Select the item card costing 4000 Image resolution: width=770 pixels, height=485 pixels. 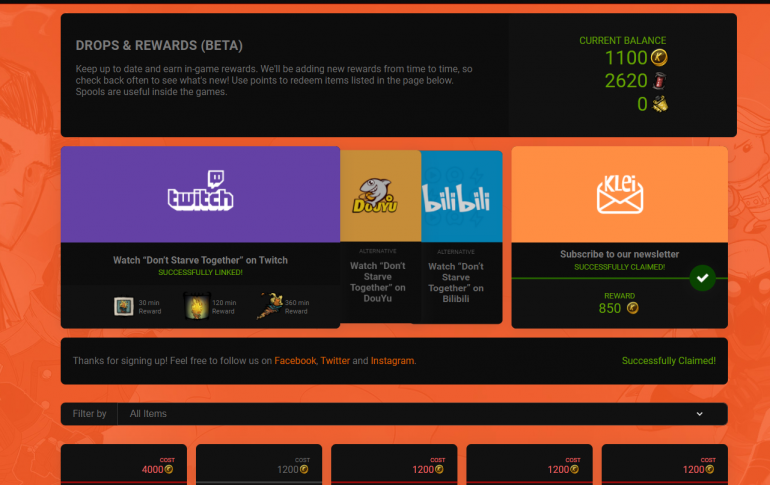(124, 464)
